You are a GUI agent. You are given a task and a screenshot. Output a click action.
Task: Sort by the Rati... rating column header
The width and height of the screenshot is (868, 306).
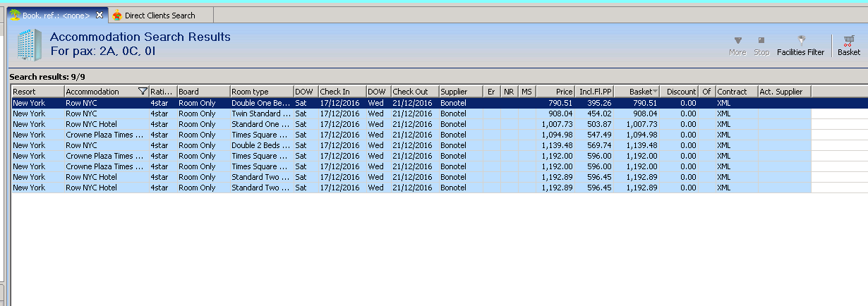click(162, 92)
